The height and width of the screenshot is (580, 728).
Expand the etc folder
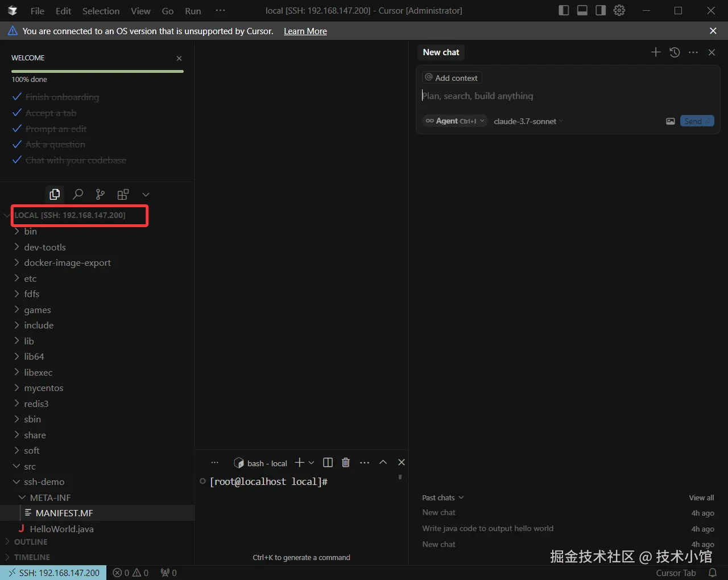[x=97, y=278]
